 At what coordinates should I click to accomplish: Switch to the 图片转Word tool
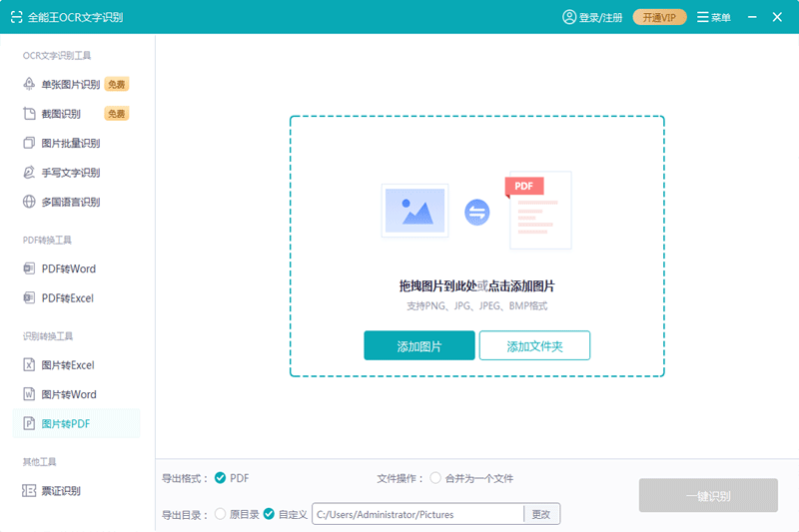click(68, 394)
